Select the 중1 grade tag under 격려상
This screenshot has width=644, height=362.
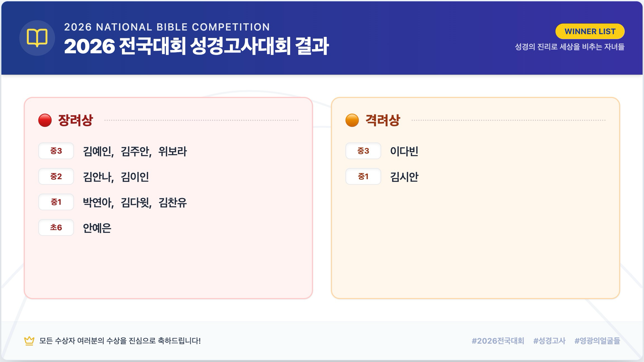click(x=363, y=176)
